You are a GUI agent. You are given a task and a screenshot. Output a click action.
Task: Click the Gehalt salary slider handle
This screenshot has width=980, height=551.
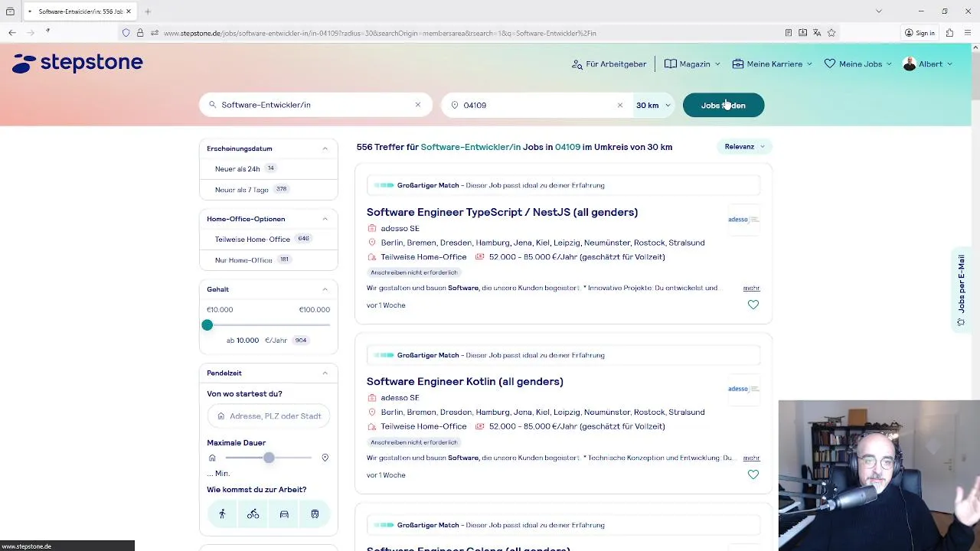(207, 325)
